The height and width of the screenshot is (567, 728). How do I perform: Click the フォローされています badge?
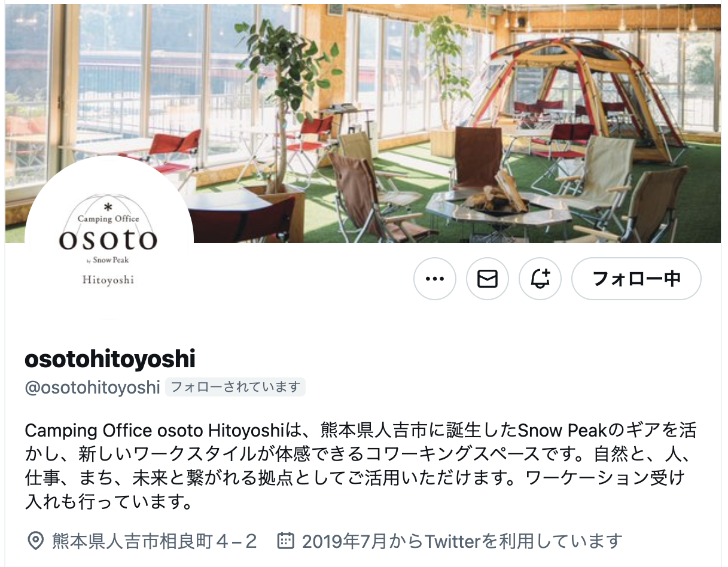pyautogui.click(x=235, y=387)
